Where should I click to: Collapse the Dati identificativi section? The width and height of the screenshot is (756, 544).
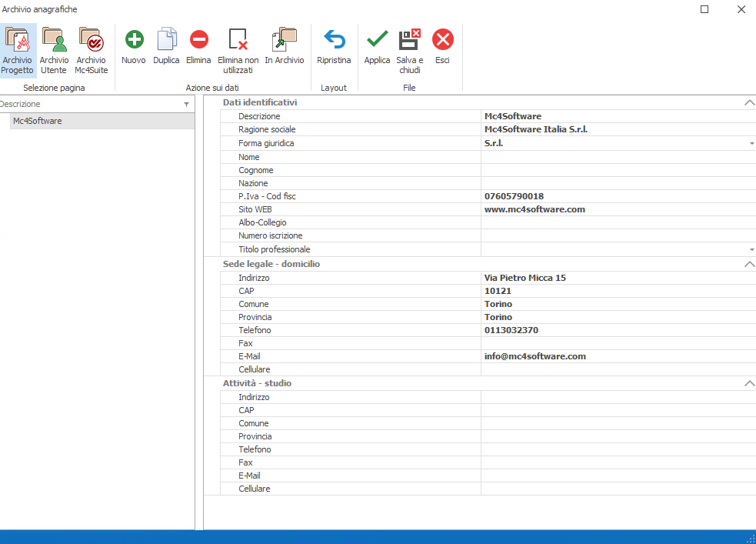(749, 102)
